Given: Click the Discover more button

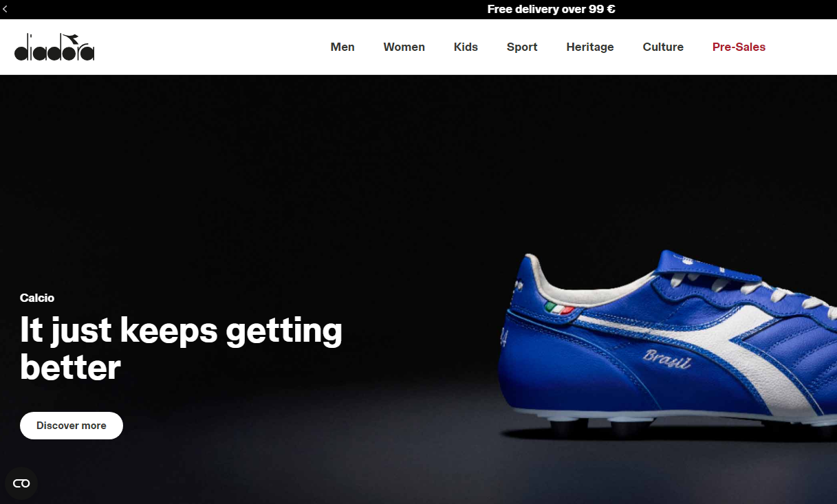Looking at the screenshot, I should pyautogui.click(x=72, y=426).
